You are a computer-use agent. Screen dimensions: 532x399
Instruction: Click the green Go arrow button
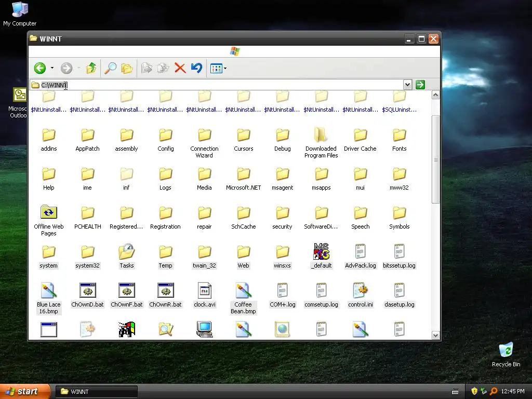coord(420,85)
